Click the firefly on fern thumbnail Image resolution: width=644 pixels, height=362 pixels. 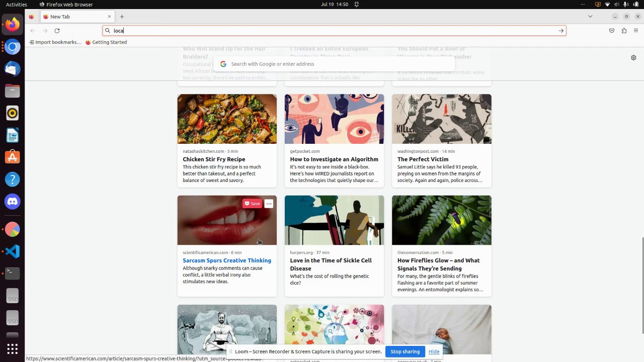click(x=442, y=220)
